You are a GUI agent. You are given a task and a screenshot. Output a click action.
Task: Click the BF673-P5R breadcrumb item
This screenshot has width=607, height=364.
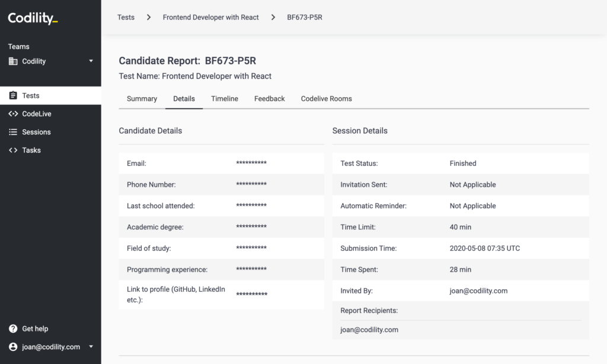tap(305, 17)
